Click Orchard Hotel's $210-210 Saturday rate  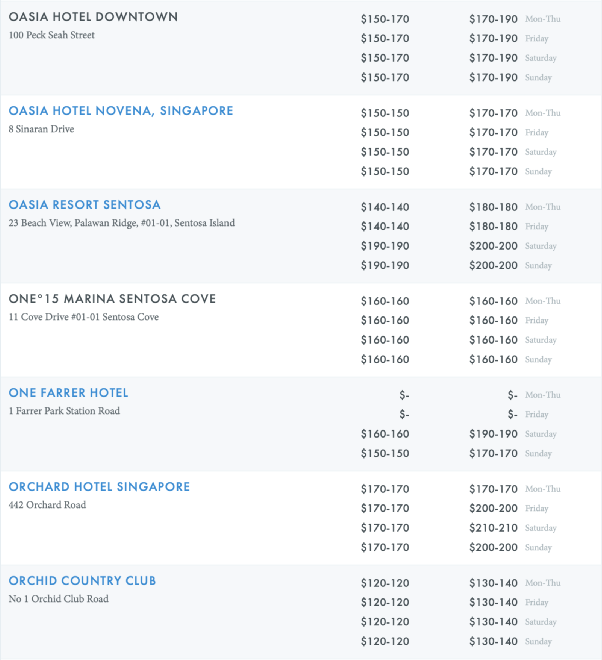pos(493,528)
